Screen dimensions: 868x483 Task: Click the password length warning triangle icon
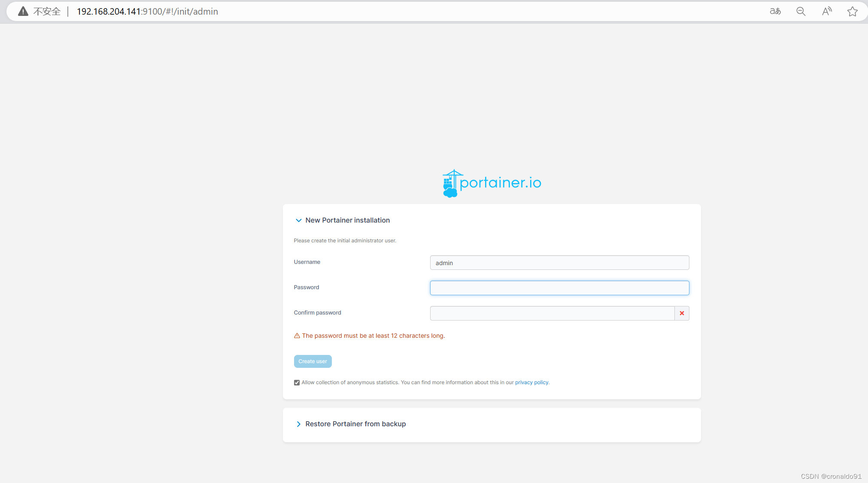[297, 336]
